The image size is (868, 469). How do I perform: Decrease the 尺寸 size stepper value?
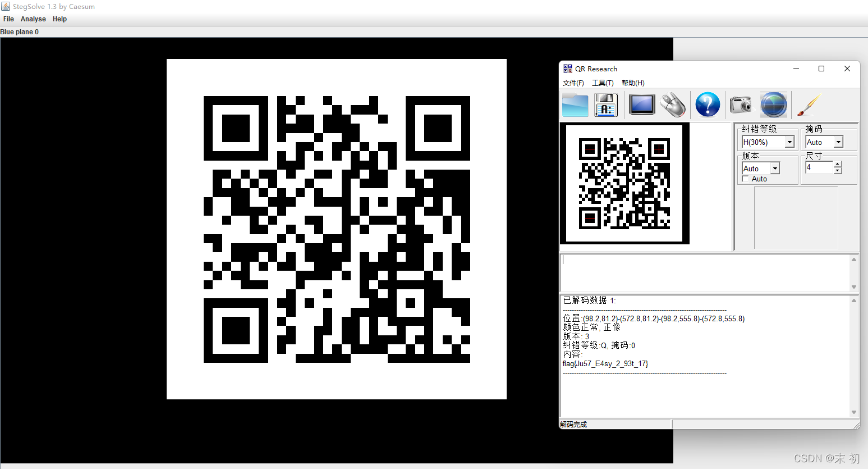(x=838, y=171)
